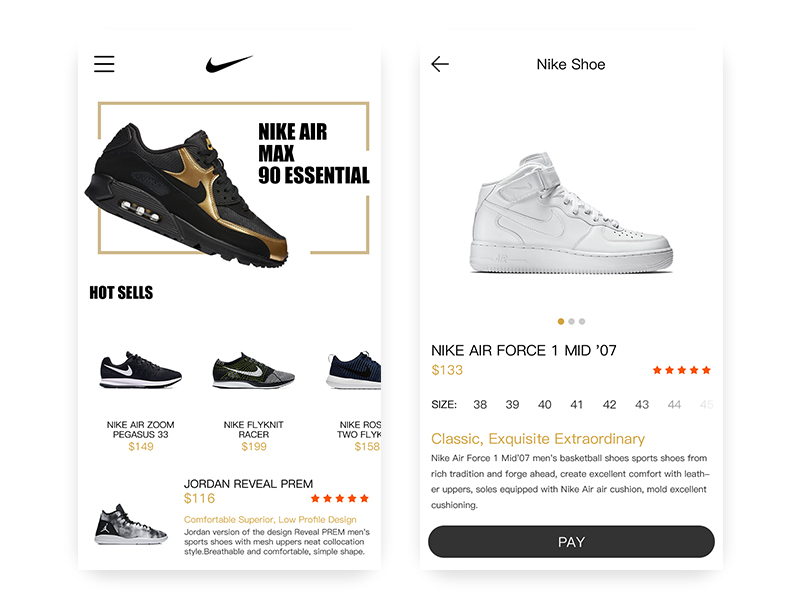
Task: Choose size 40
Action: pos(544,405)
